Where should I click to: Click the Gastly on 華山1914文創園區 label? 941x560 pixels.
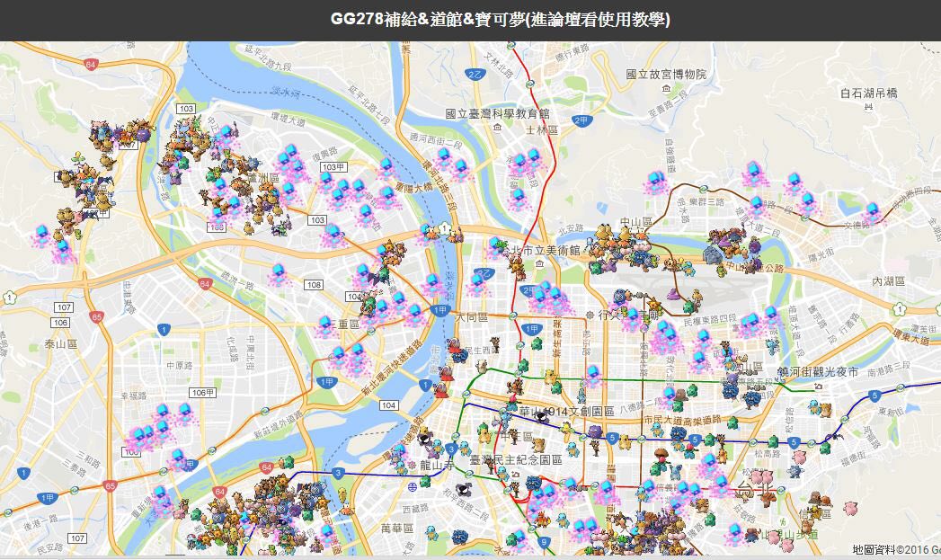[x=542, y=416]
